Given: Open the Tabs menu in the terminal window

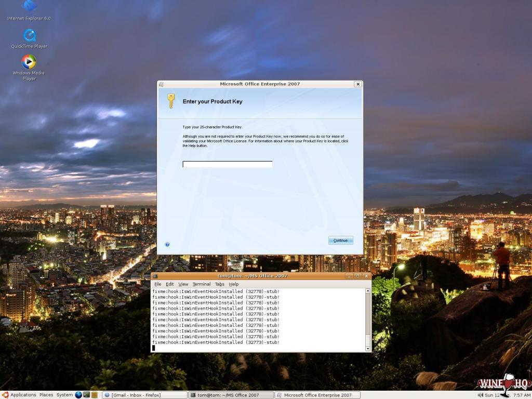Looking at the screenshot, I should click(x=220, y=284).
